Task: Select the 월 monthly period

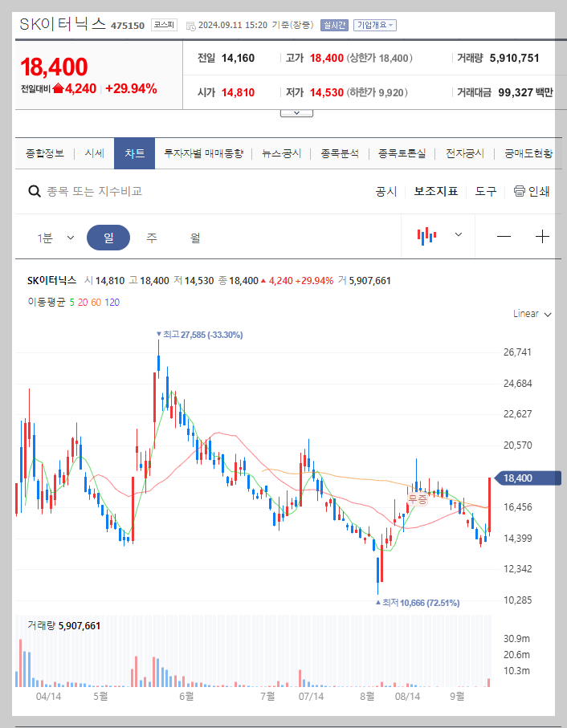Action: tap(195, 238)
